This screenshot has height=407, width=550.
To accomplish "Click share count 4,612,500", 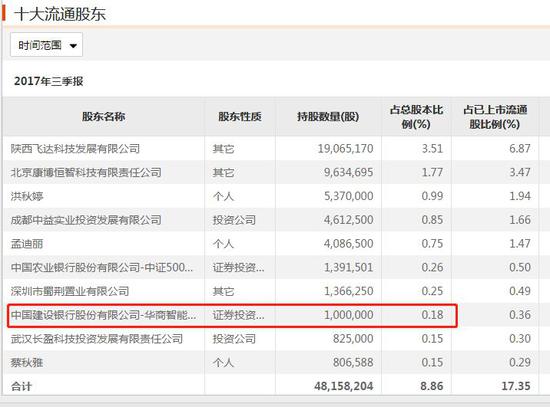I will click(x=349, y=220).
